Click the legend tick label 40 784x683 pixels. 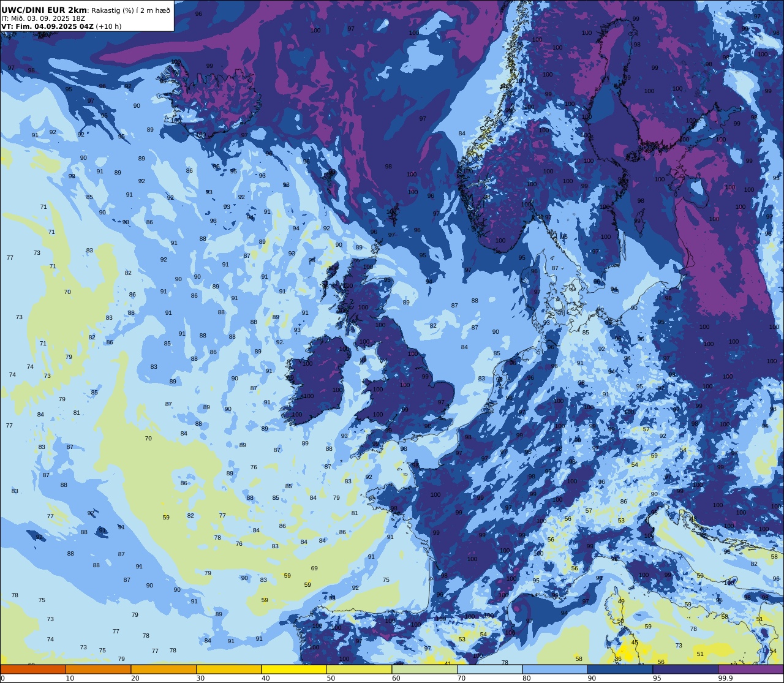[x=265, y=678]
